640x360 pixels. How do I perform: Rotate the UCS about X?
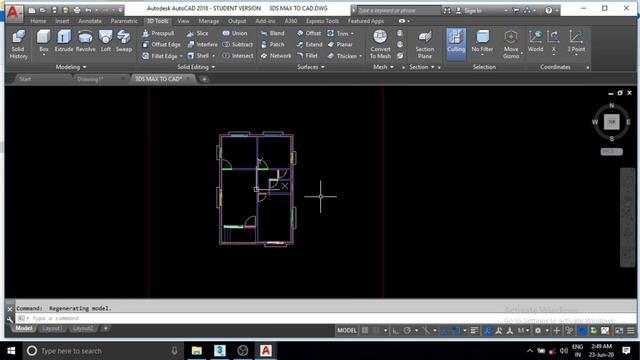553,41
